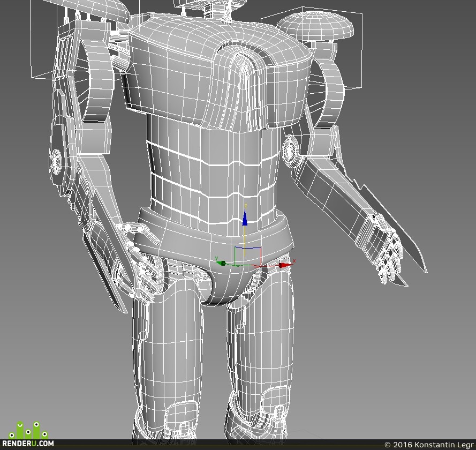The width and height of the screenshot is (476, 450).
Task: Click the red X-axis arrow of the gizmo
Action: (x=284, y=265)
